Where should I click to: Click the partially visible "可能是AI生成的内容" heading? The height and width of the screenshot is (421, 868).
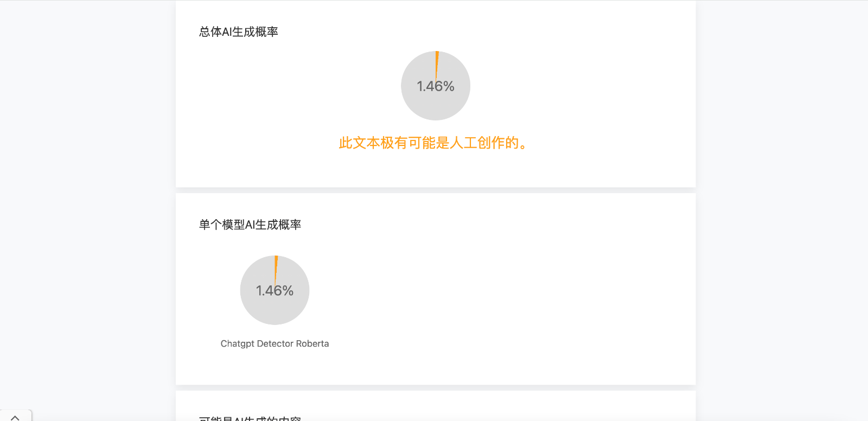click(x=250, y=419)
